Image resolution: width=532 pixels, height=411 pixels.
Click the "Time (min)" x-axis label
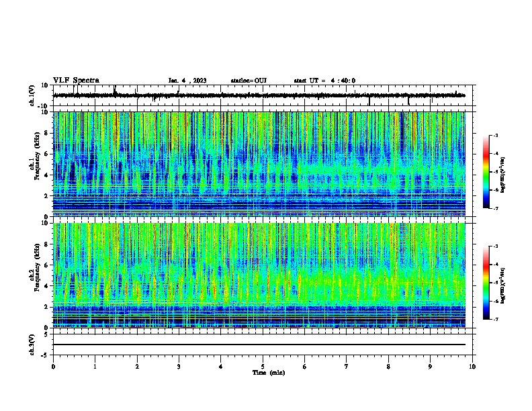(269, 373)
